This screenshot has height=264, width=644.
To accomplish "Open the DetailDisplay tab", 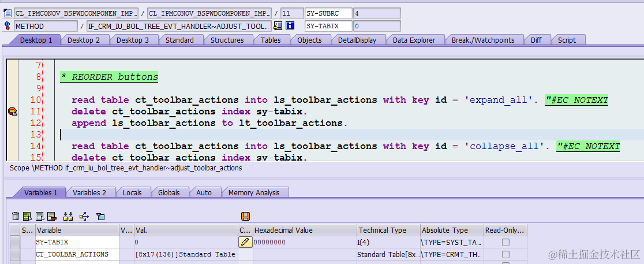I will [357, 40].
